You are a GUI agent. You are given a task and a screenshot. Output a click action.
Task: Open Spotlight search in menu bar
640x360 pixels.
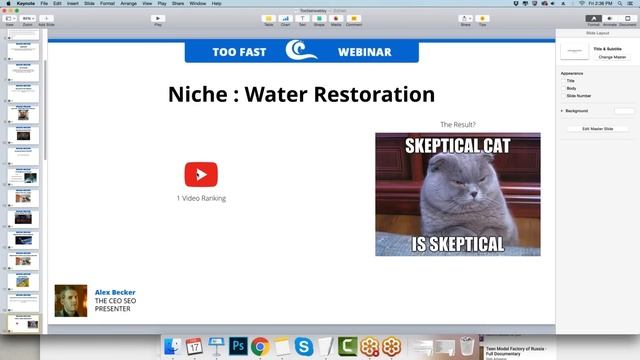[x=620, y=3]
